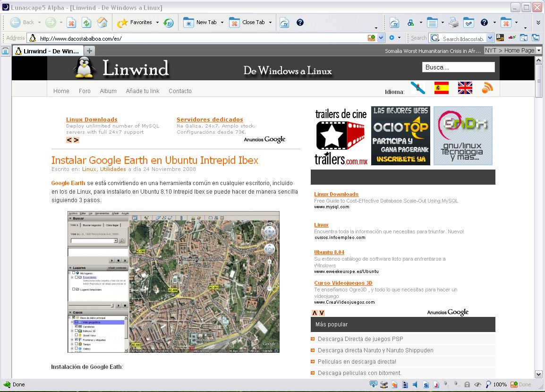Expand the NYT Home Page feed dropdown

pos(539,51)
